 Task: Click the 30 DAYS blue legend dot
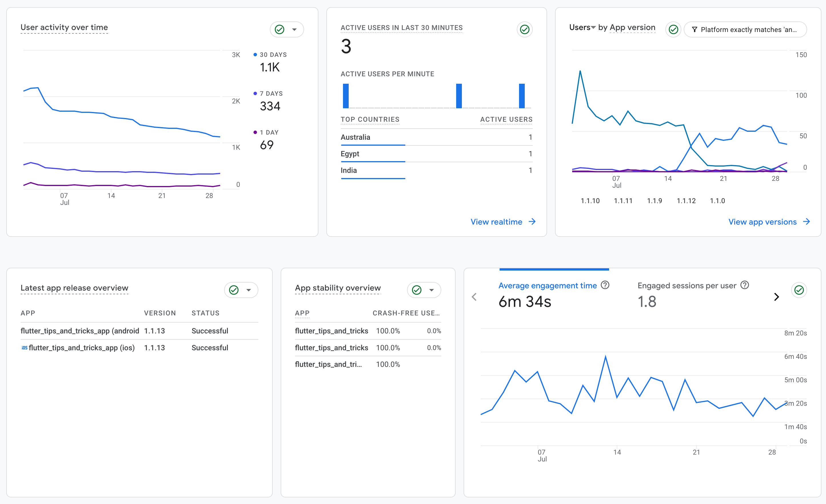(255, 55)
